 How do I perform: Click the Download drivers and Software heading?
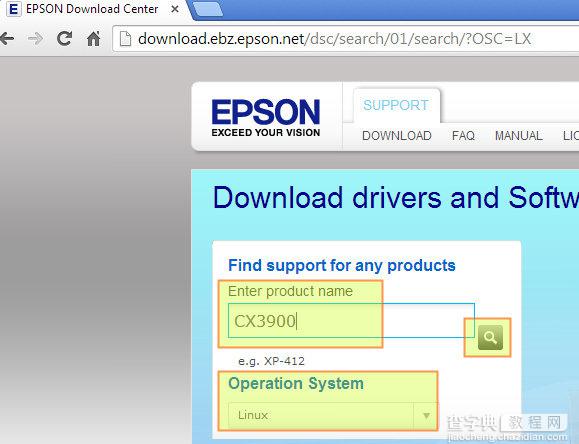[396, 198]
